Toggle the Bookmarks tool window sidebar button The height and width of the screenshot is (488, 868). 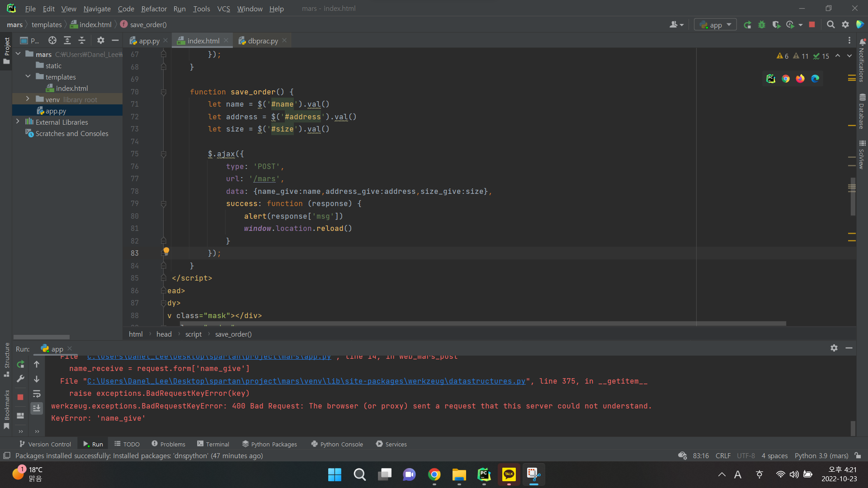(6, 409)
